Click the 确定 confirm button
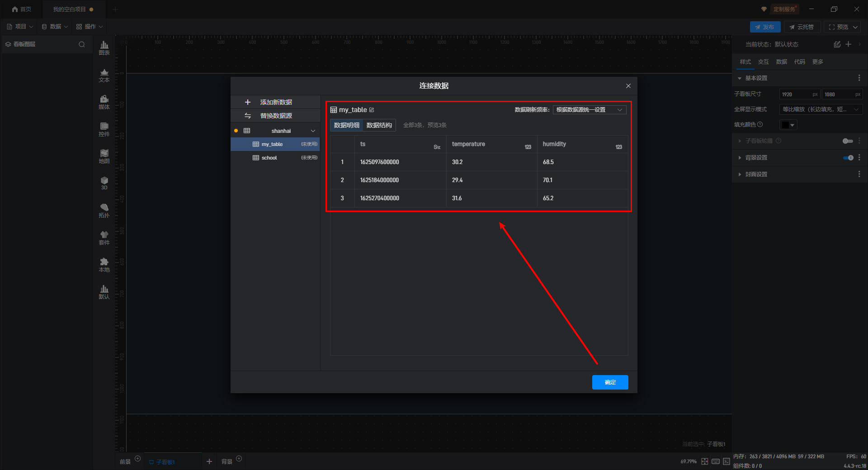Screen dimensions: 868x470 610,382
